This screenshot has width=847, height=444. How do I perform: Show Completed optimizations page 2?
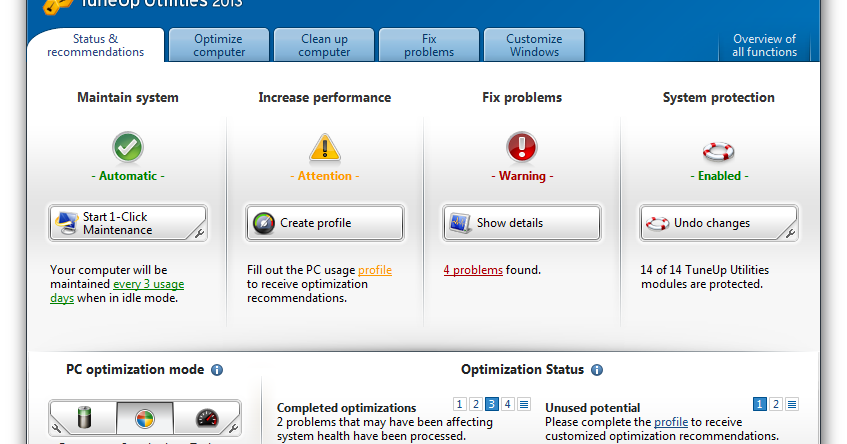[476, 404]
